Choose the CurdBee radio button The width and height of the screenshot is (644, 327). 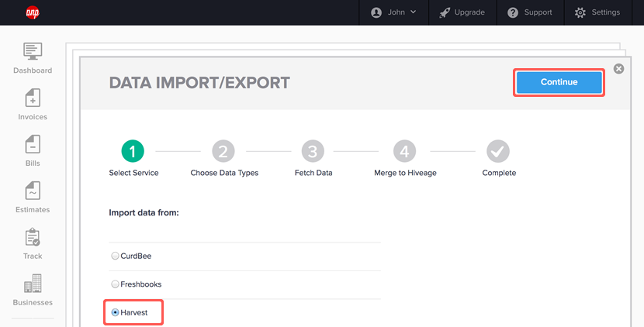click(x=115, y=256)
